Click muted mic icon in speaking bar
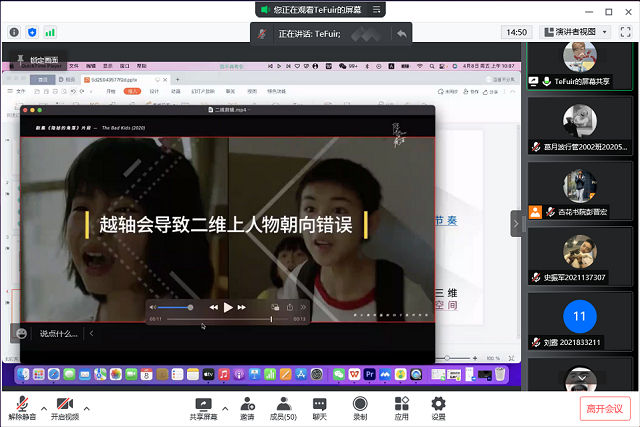Screen dimensions: 640x427 click(262, 34)
